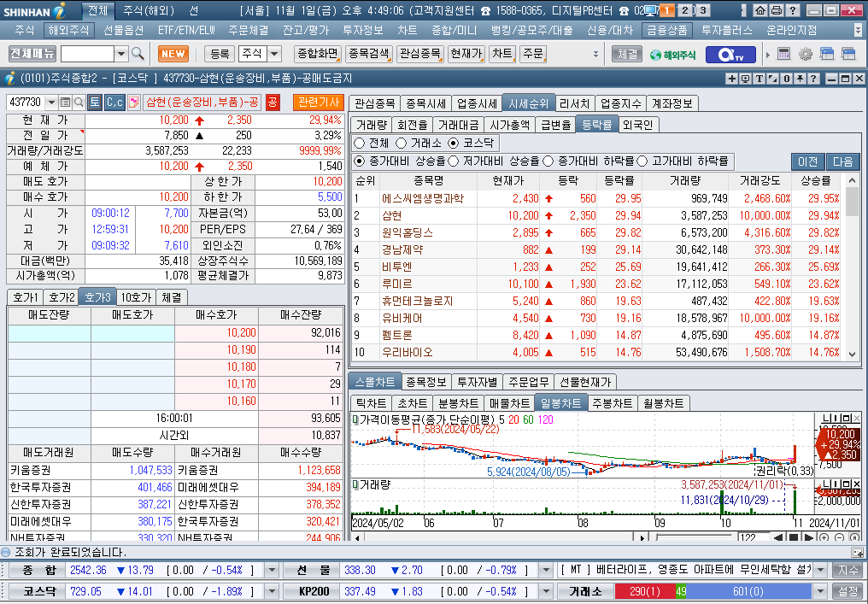Select the 거래소 radio button
The height and width of the screenshot is (604, 868).
402,144
